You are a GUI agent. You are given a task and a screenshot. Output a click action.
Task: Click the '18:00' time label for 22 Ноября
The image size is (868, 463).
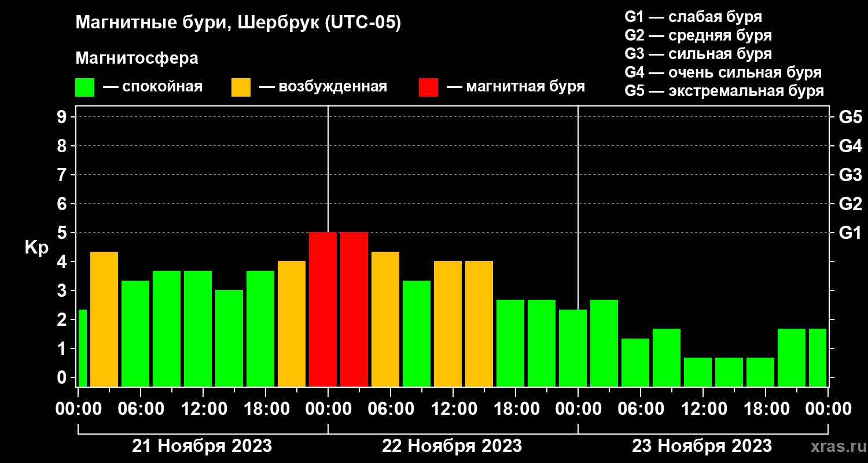click(x=516, y=409)
